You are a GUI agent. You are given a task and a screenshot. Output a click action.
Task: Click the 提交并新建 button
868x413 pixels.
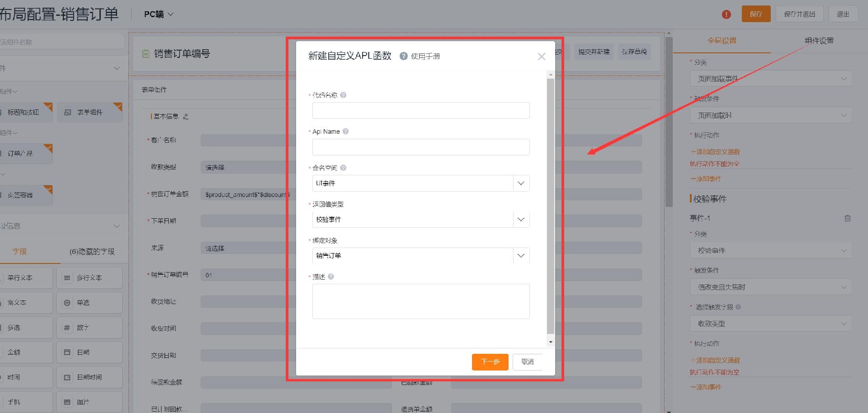coord(594,52)
